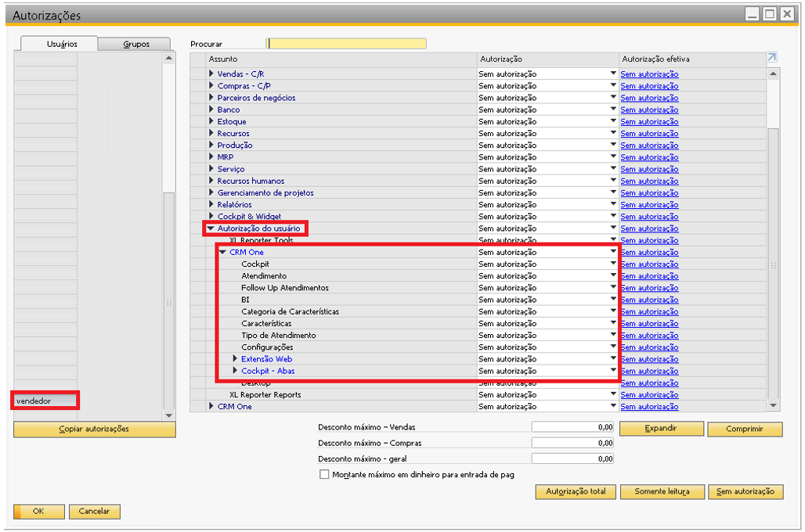The height and width of the screenshot is (532, 805).
Task: Expand the bottom CRM One node
Action: tap(211, 406)
